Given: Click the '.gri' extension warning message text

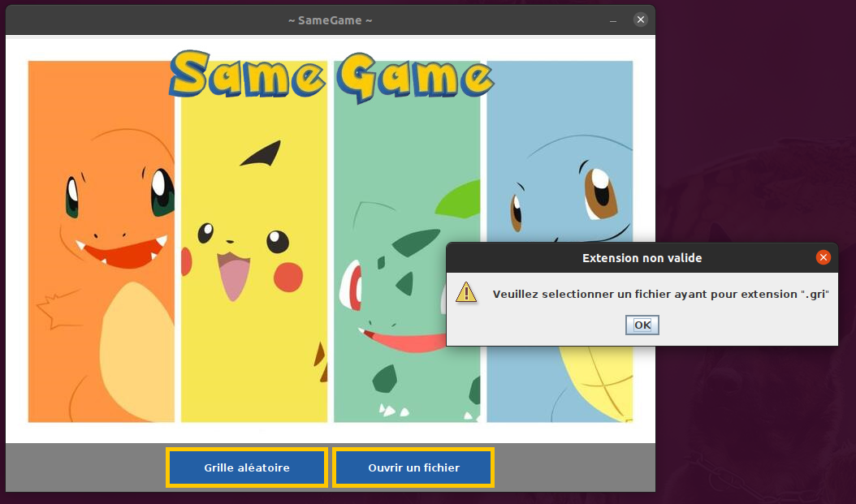Looking at the screenshot, I should [660, 294].
